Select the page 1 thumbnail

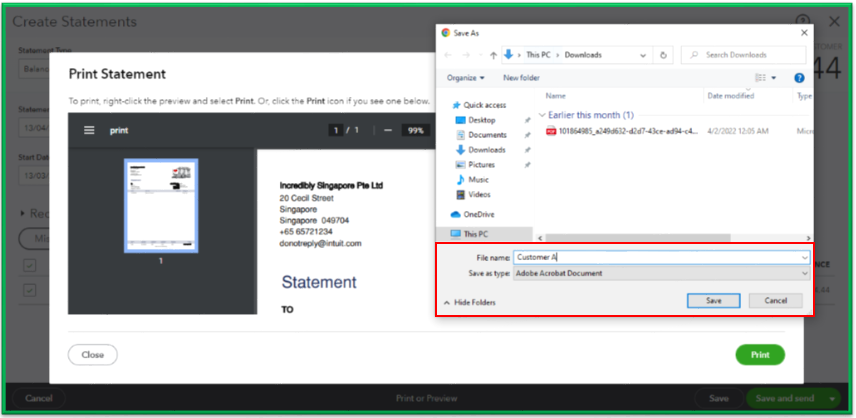161,206
